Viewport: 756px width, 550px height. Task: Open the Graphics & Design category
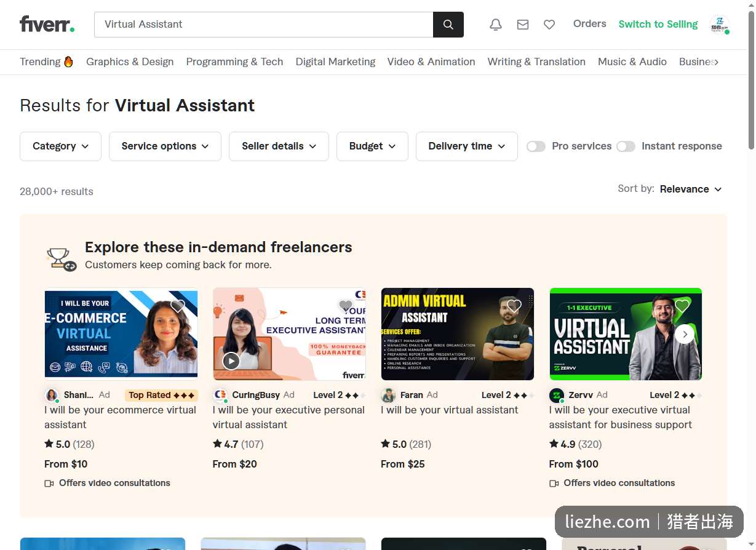[x=130, y=62]
